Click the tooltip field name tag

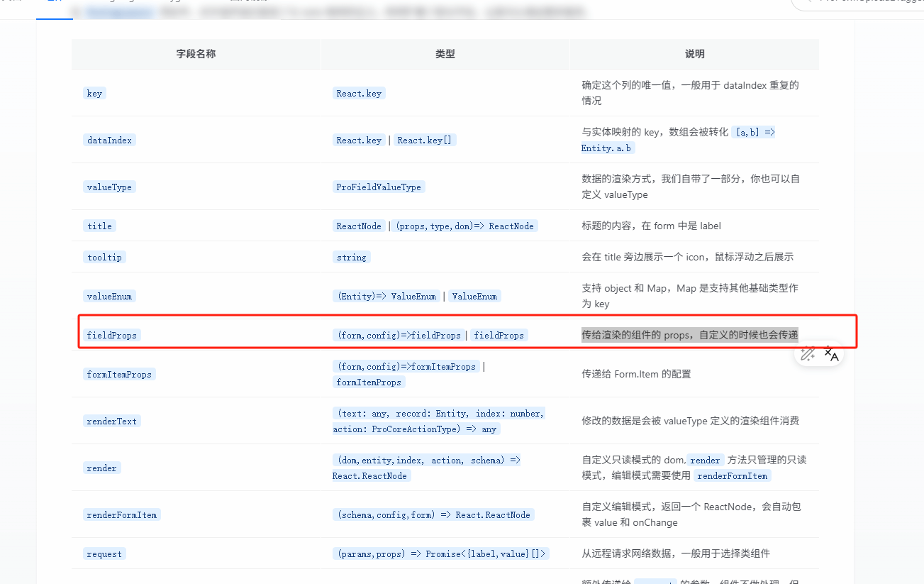coord(104,257)
